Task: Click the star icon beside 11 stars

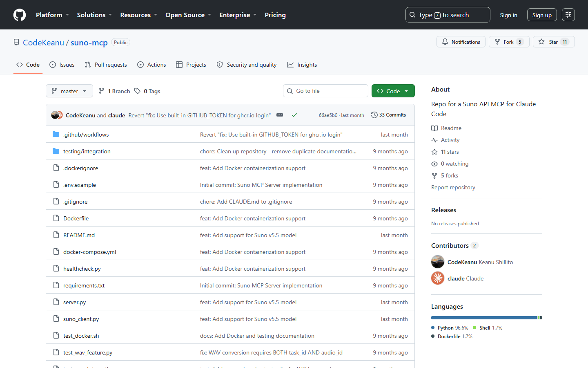Action: [x=434, y=152]
